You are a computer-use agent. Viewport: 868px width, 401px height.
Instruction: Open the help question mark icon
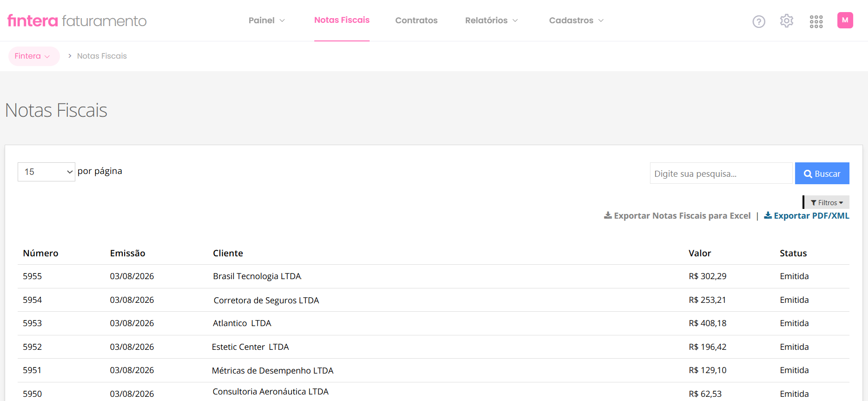pos(759,21)
